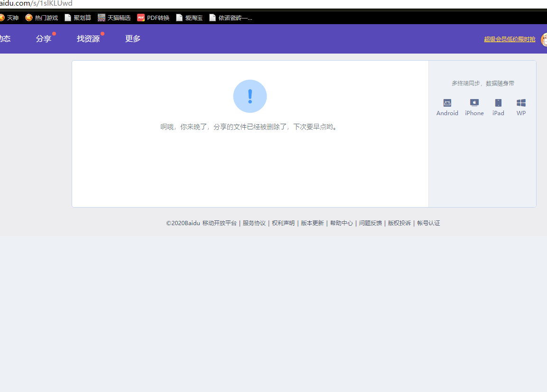
Task: Open the 服务协议 footer link
Action: pyautogui.click(x=254, y=223)
